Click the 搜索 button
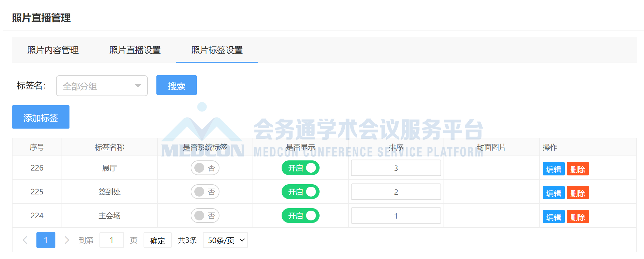 [x=177, y=85]
